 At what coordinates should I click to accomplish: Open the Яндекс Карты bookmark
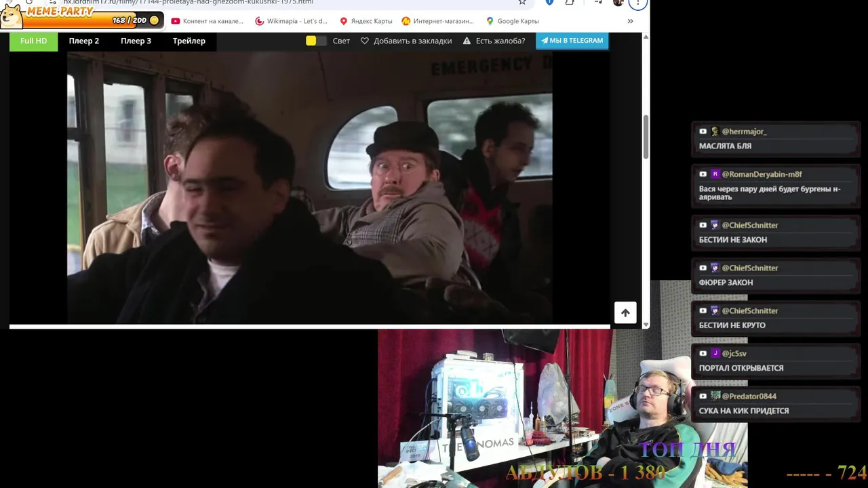(366, 21)
